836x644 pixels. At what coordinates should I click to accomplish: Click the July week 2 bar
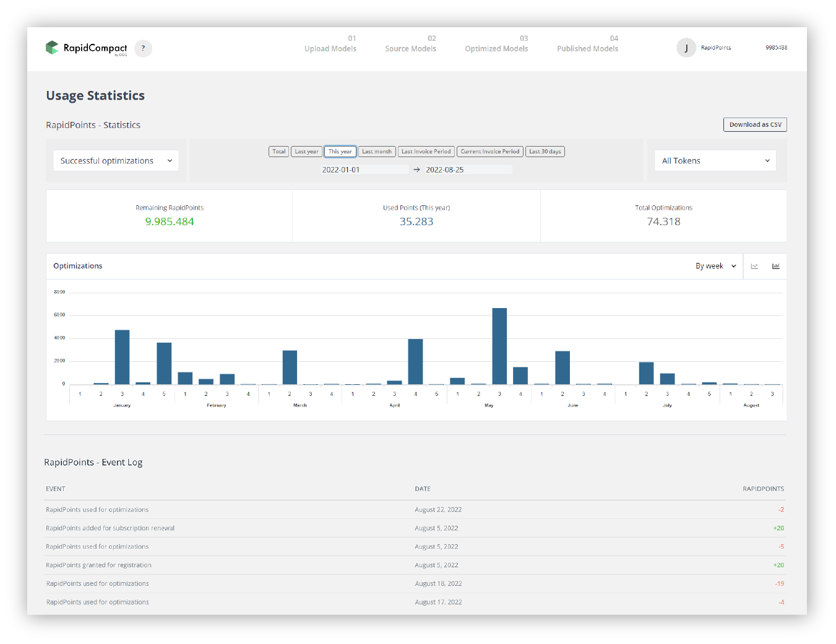pos(646,374)
